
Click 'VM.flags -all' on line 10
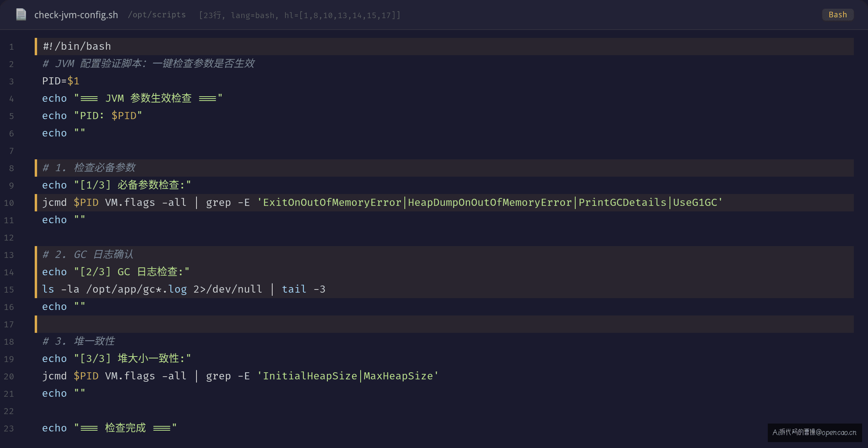coord(146,202)
